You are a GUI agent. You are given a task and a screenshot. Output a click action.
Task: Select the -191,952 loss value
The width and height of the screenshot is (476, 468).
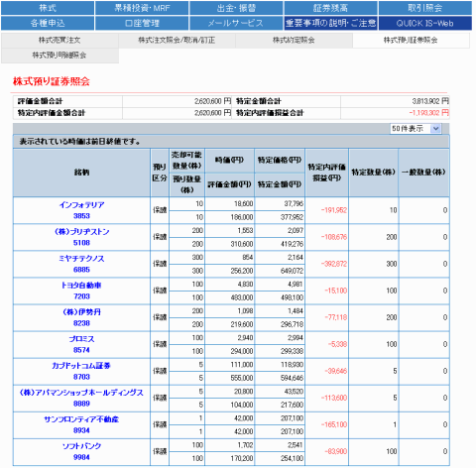click(x=334, y=210)
